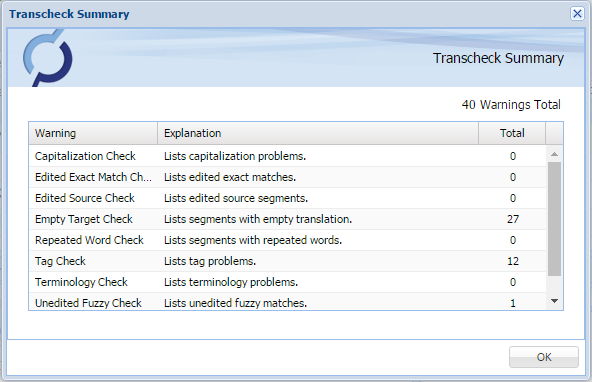592x382 pixels.
Task: Select the Edited Source Check row
Action: (x=287, y=198)
